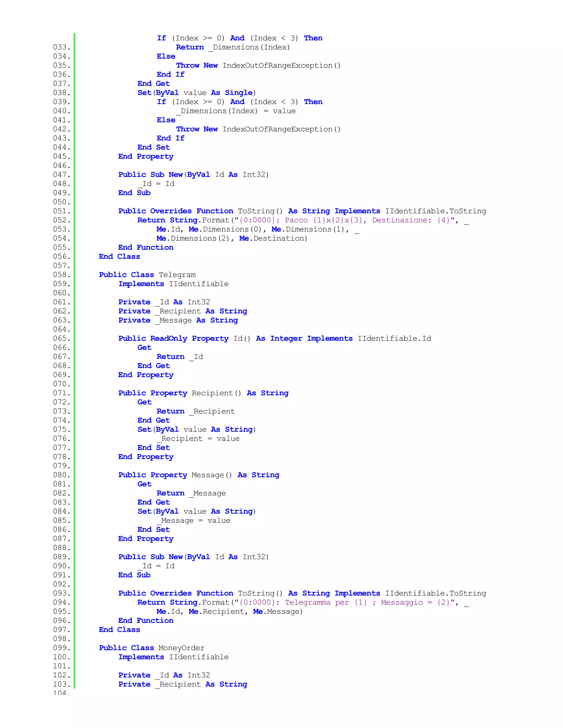Click 'Public Property Message() As String'

point(199,475)
